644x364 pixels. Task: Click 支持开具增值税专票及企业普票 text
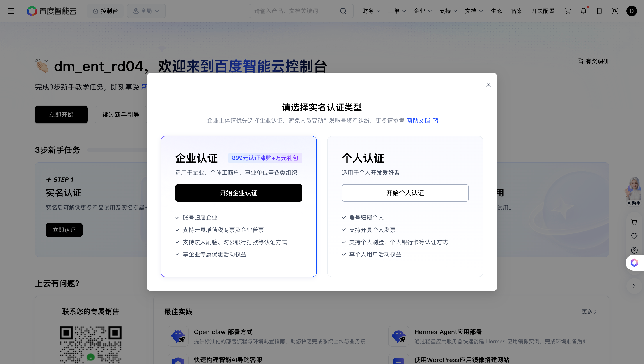[223, 230]
